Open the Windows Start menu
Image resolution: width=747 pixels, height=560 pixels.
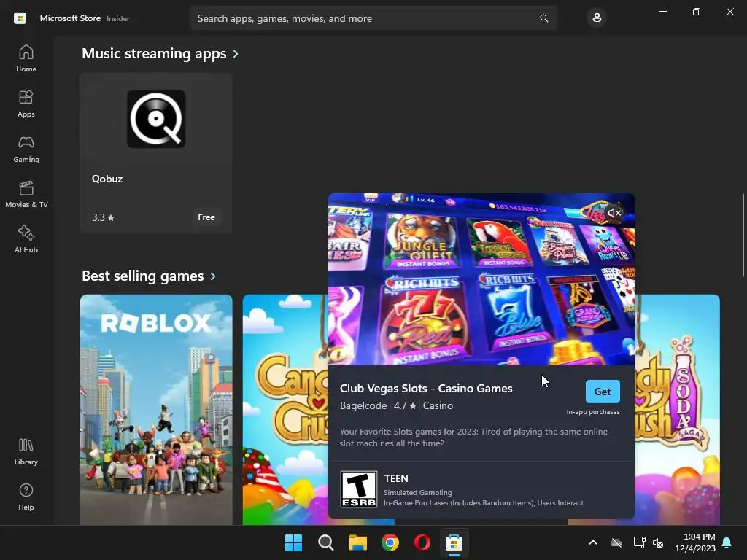[x=293, y=542]
